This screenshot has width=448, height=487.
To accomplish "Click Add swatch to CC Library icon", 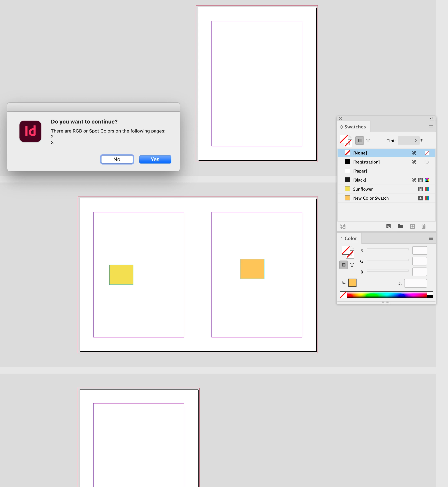I will click(343, 226).
